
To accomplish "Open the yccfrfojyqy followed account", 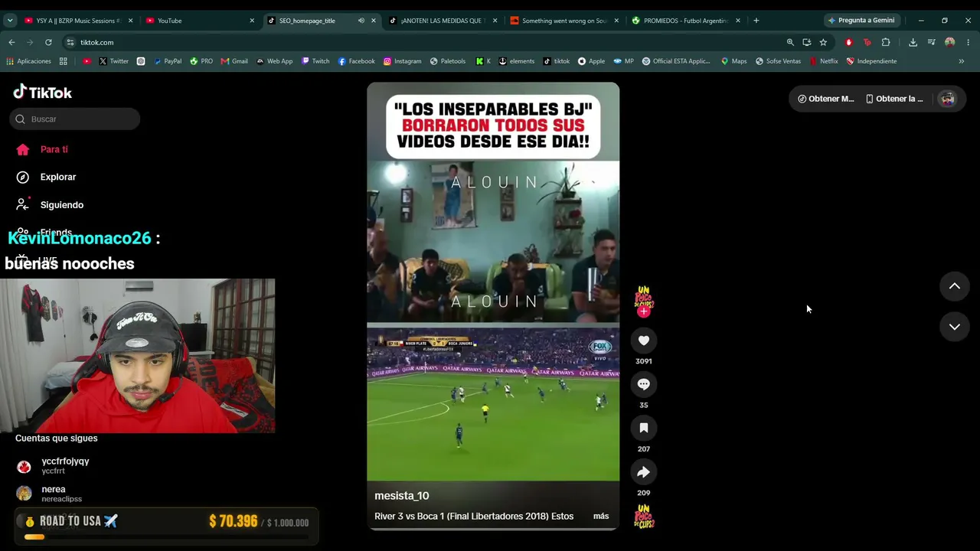I will [54, 466].
